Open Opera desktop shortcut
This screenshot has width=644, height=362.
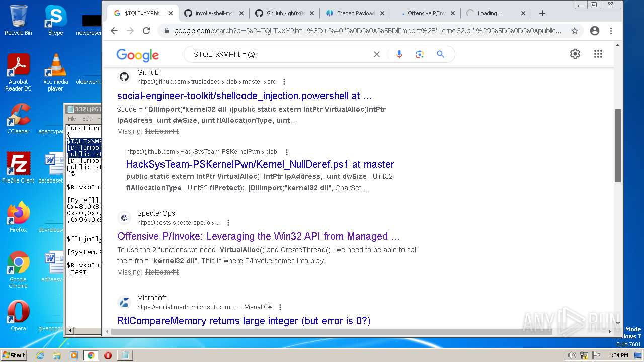(x=18, y=316)
